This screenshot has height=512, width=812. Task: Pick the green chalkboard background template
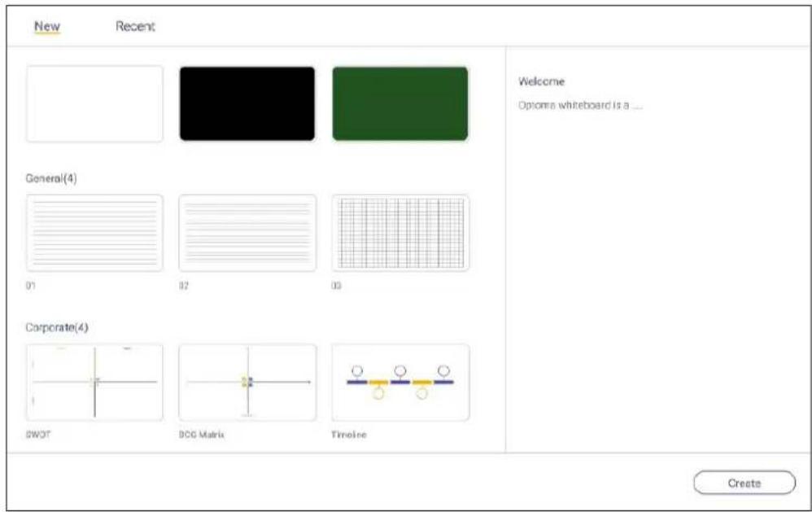click(400, 103)
